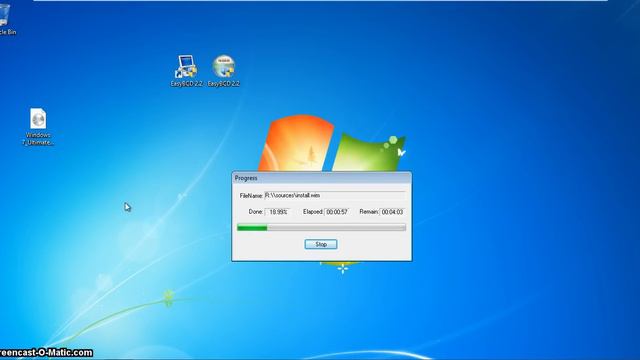Click the 'Done:' label text
The height and width of the screenshot is (360, 640).
point(256,212)
